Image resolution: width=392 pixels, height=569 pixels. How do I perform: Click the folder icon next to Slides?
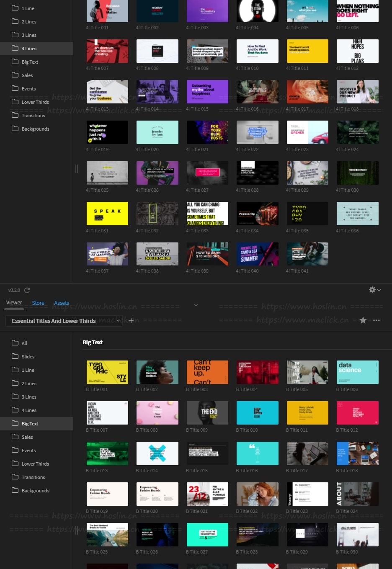pyautogui.click(x=15, y=356)
